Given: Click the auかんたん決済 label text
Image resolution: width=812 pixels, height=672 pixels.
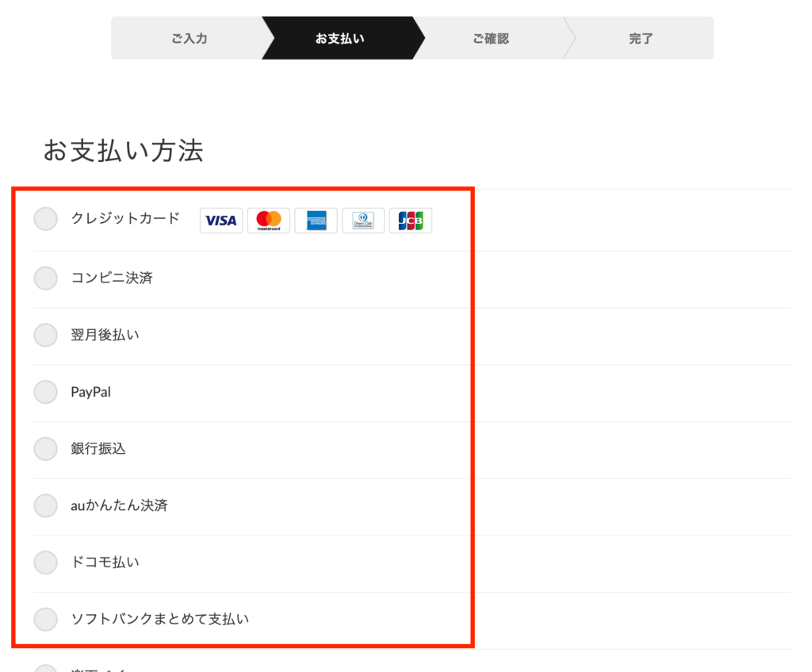Looking at the screenshot, I should [x=119, y=505].
